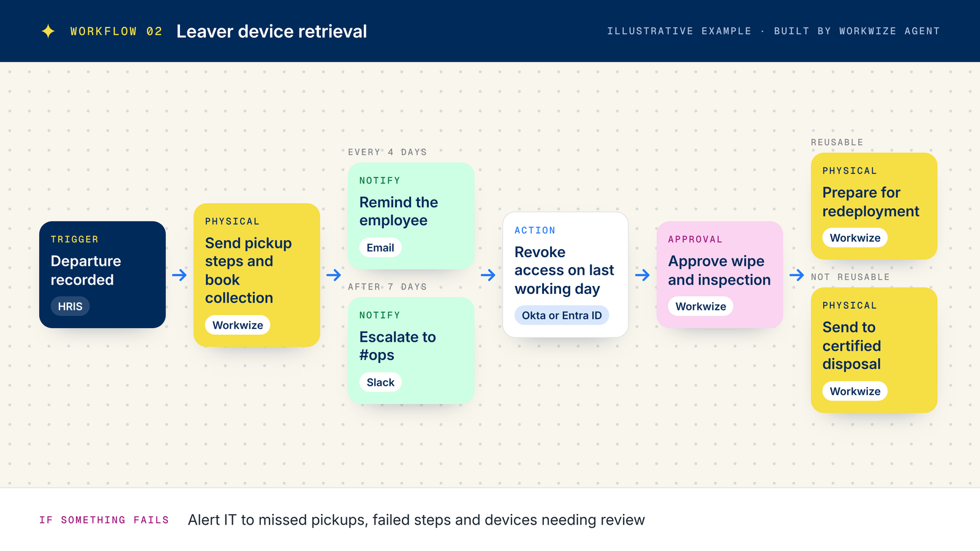Click the Leaver device retrieval title
Screen dimensions: 980x551
[271, 31]
